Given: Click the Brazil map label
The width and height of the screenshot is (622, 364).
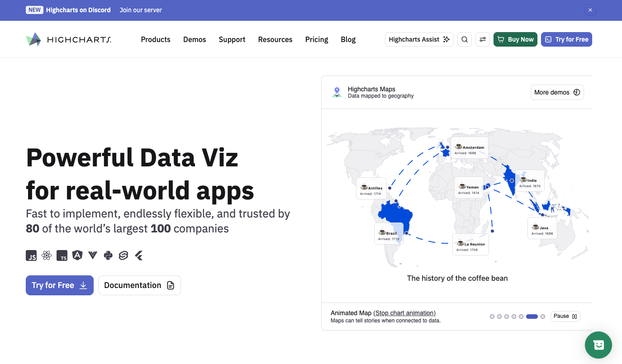Looking at the screenshot, I should (x=389, y=234).
